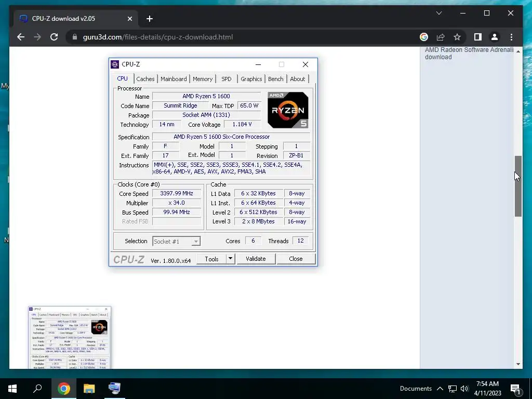Image resolution: width=532 pixels, height=399 pixels.
Task: Click the page scrollbar thumb
Action: tap(518, 186)
